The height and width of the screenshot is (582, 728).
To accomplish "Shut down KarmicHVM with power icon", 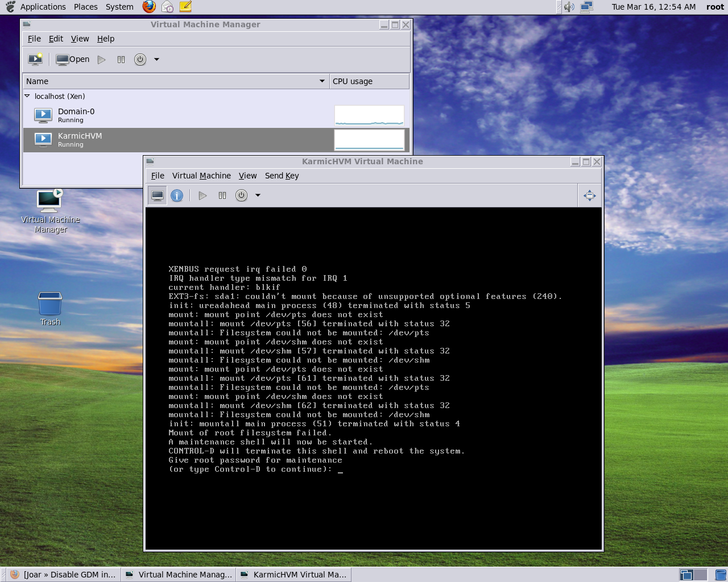I will point(242,196).
